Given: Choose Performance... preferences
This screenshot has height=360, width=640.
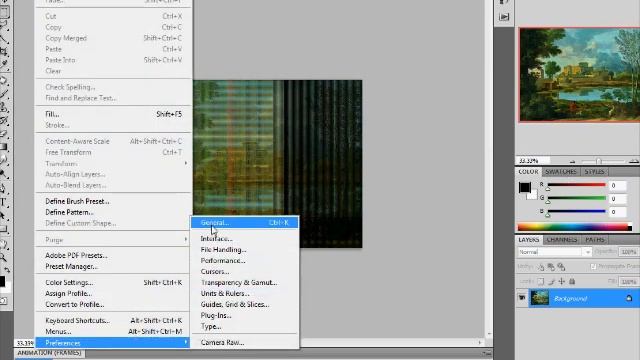Looking at the screenshot, I should click(223, 261).
